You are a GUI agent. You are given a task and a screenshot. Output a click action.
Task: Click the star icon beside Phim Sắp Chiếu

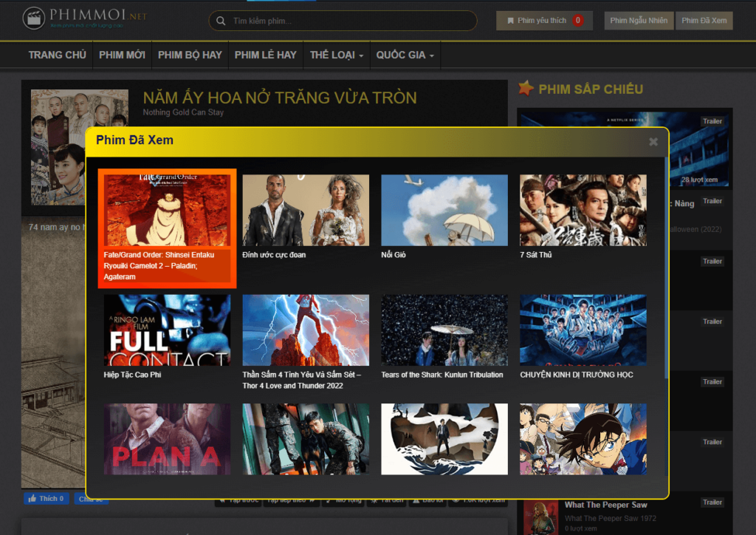(526, 88)
